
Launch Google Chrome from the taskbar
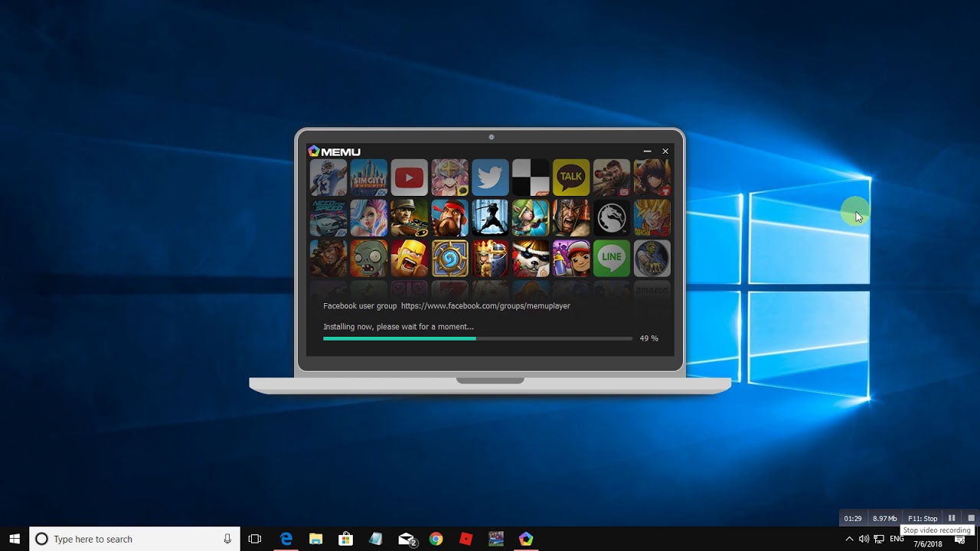(x=436, y=539)
